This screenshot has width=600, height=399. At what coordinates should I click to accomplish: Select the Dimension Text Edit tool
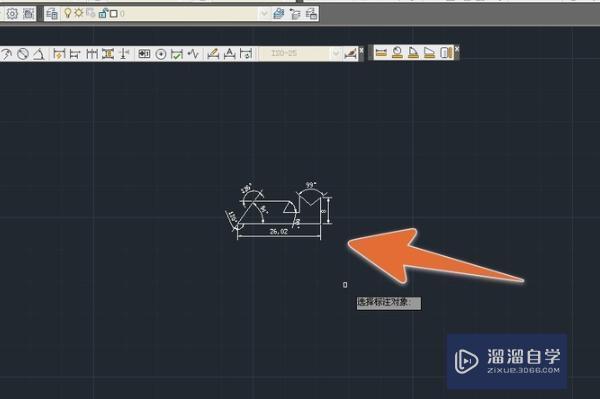tap(229, 54)
